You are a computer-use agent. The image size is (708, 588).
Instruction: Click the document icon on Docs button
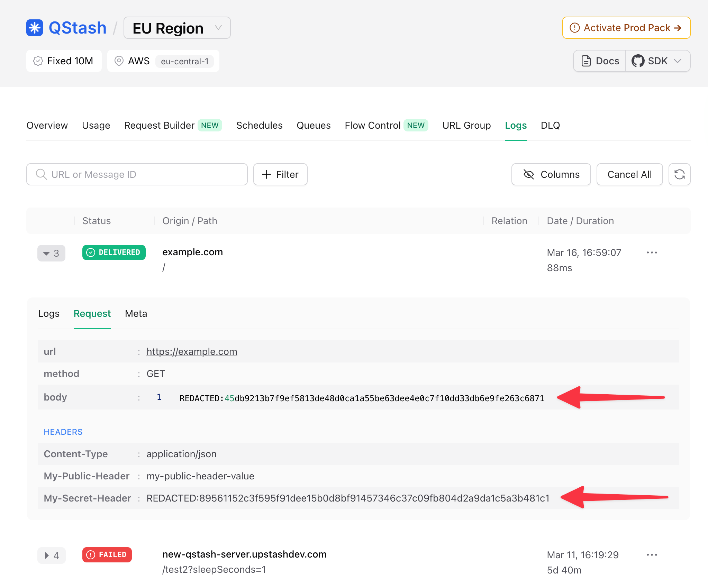(x=586, y=61)
